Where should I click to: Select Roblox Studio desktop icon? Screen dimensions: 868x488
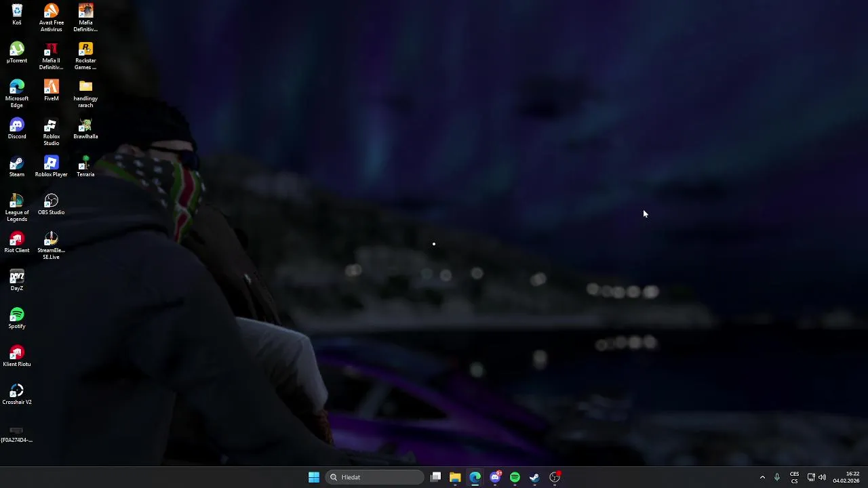pos(51,131)
